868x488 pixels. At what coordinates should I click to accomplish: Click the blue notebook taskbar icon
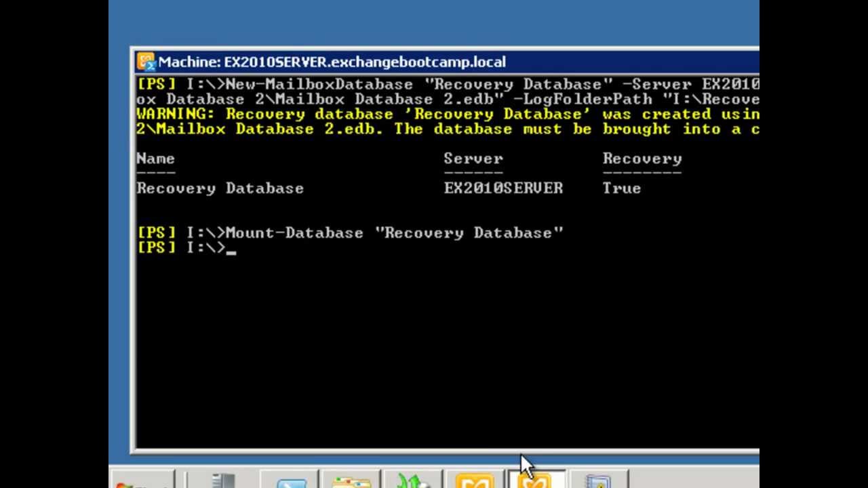[x=598, y=480]
